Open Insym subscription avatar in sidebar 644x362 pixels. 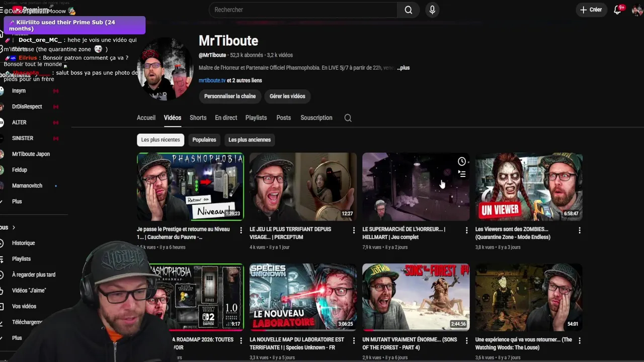pyautogui.click(x=2, y=91)
